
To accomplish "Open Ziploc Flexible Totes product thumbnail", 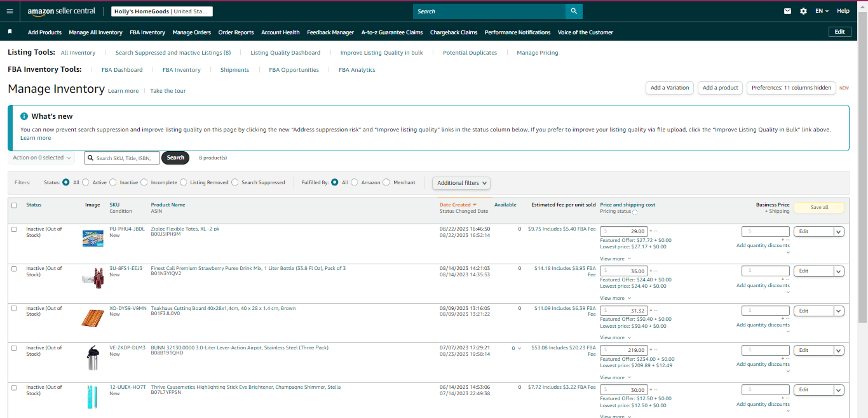I will pyautogui.click(x=93, y=238).
